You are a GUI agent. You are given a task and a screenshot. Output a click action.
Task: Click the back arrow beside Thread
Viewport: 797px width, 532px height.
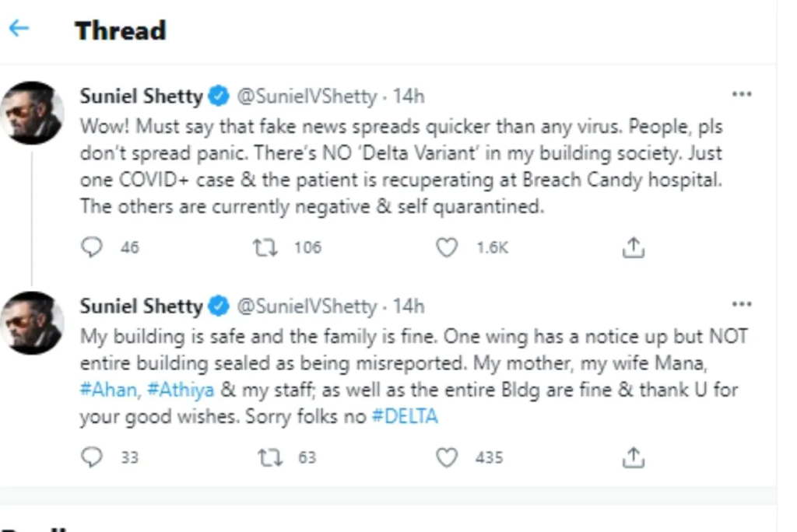point(19,29)
